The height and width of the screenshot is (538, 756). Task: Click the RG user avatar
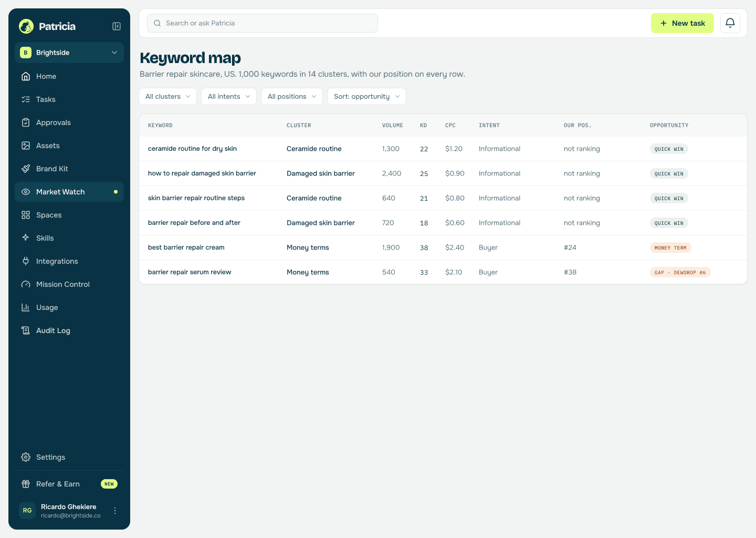pyautogui.click(x=27, y=511)
